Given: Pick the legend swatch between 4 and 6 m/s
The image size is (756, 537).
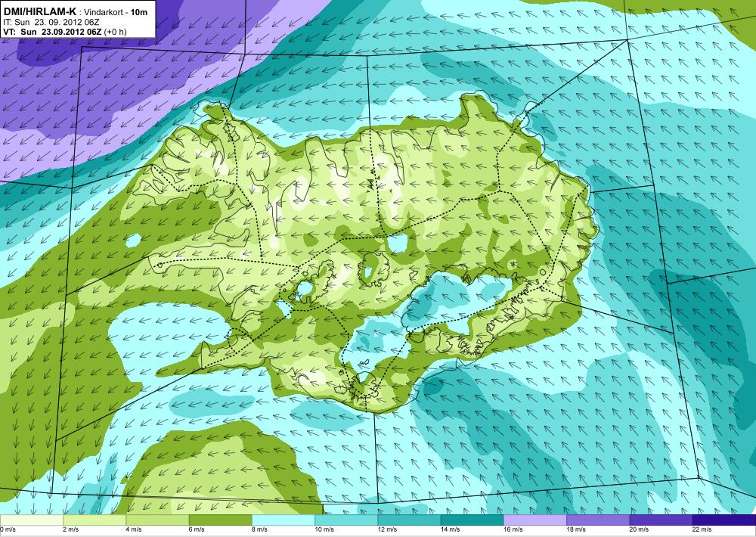Looking at the screenshot, I should (x=157, y=520).
